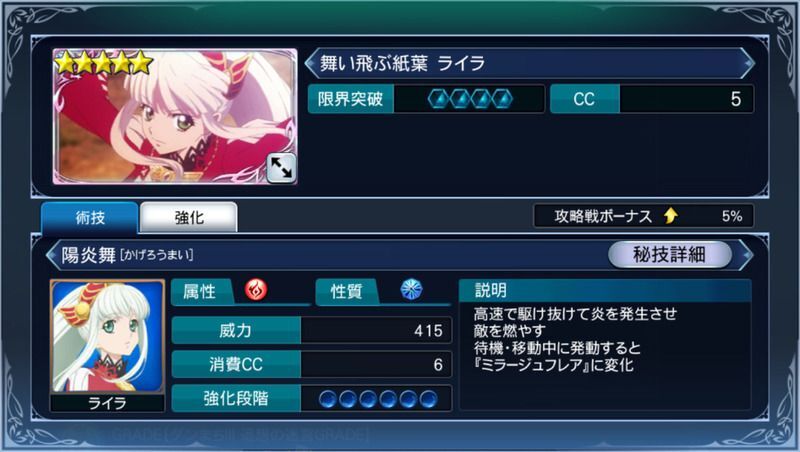Screen dimensions: 800x452
Task: Expand the card artwork with the arrows icon
Action: [x=281, y=168]
